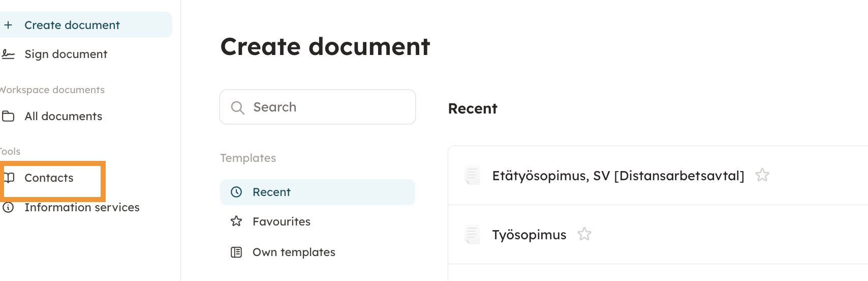
Task: Click the plus icon beside Create document
Action: 8,25
